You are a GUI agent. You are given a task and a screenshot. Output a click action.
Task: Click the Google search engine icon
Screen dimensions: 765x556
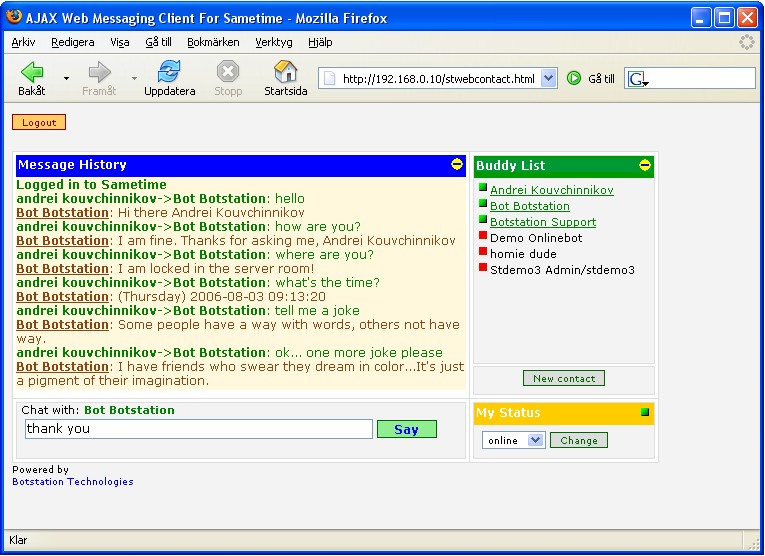click(x=638, y=79)
